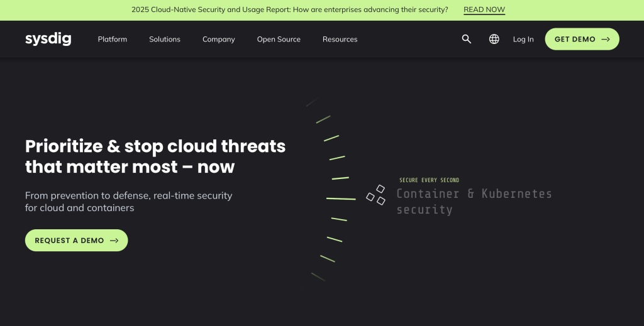Click the 2025 Cloud-Native Security report banner text
This screenshot has width=644, height=326.
[289, 9]
